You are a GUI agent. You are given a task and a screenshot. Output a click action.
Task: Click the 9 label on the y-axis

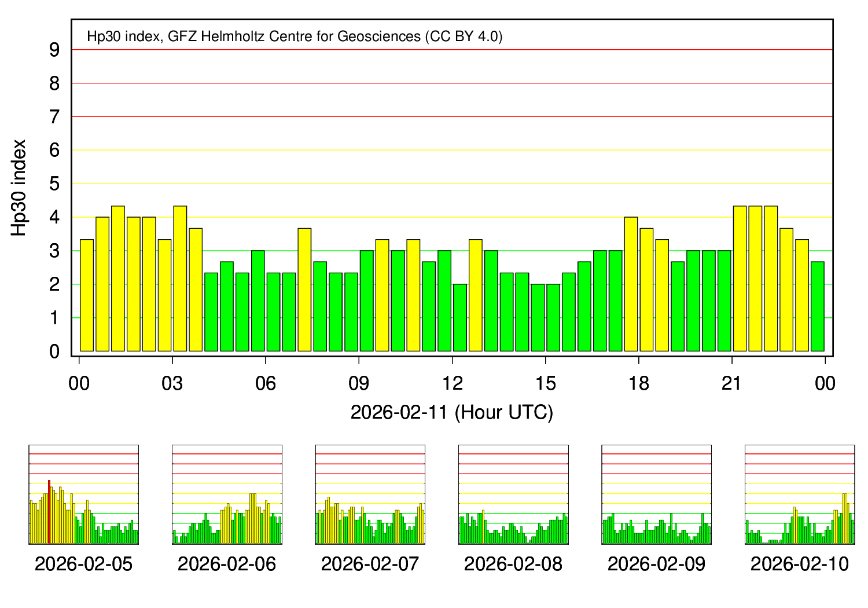coord(54,50)
